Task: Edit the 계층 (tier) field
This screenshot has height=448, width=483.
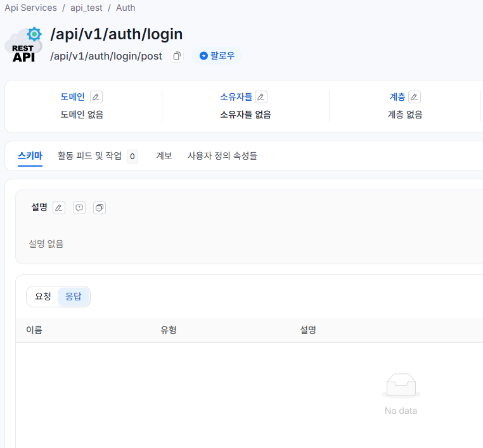Action: tap(415, 97)
